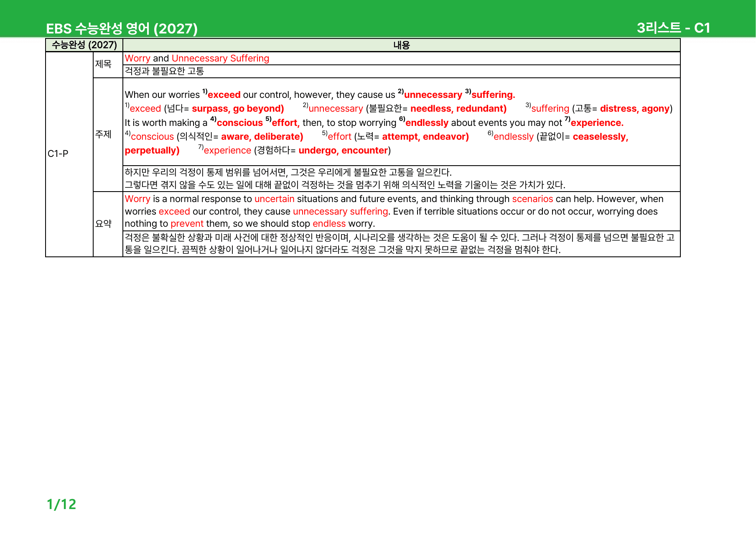Click the 'C1-P' row label cell

pos(69,154)
